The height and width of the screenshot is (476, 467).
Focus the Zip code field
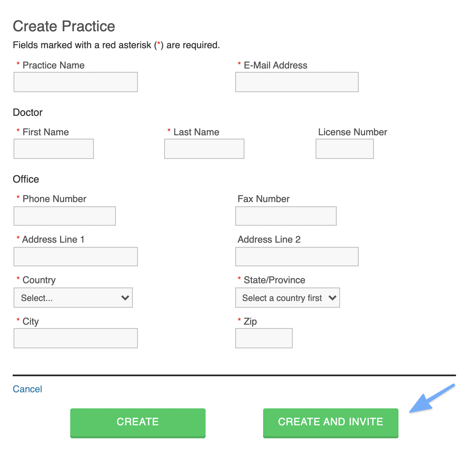click(x=264, y=338)
